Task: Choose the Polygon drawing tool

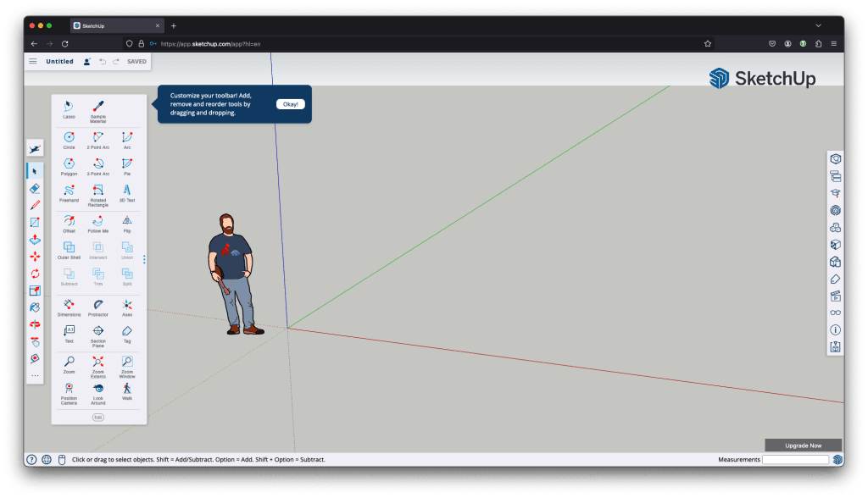Action: pos(69,164)
